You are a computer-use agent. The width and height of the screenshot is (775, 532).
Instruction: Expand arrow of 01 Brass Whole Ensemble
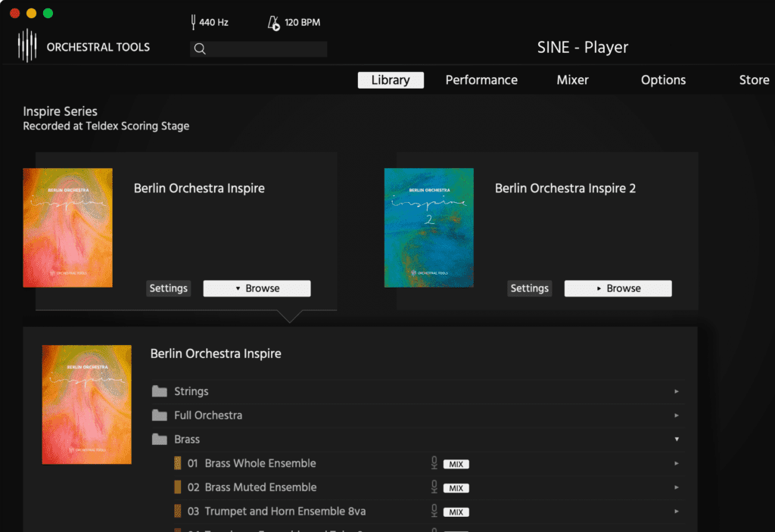pos(677,463)
